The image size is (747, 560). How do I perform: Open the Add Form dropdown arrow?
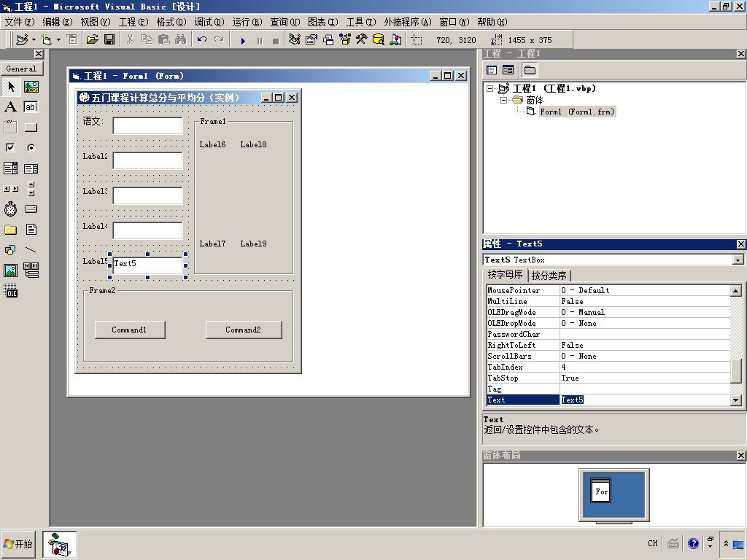58,39
